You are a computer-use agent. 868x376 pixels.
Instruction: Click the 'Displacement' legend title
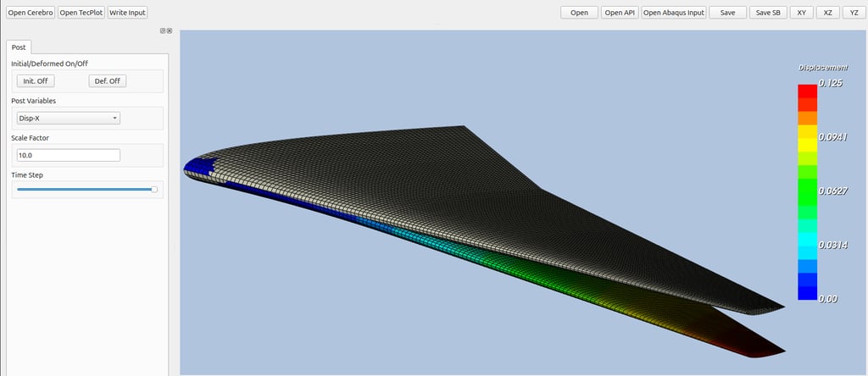822,68
